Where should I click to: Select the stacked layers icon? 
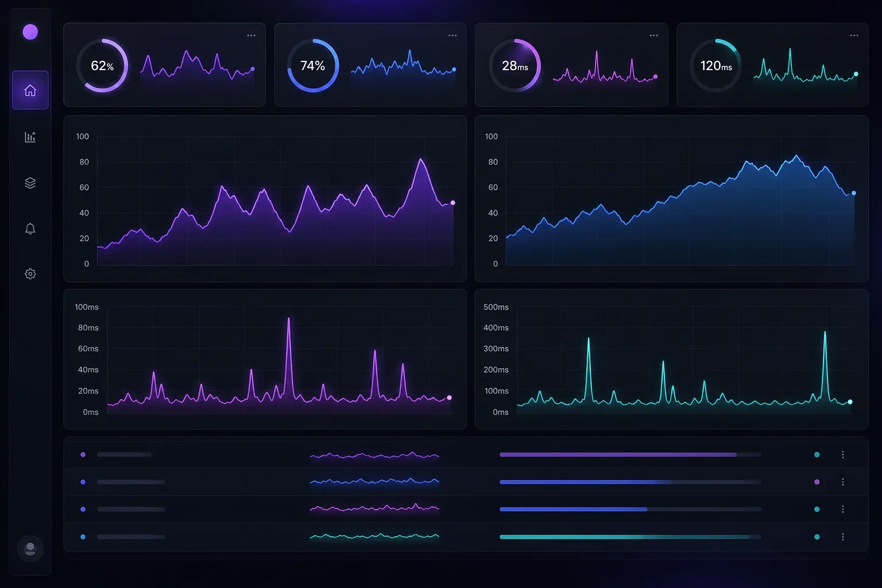[x=30, y=183]
